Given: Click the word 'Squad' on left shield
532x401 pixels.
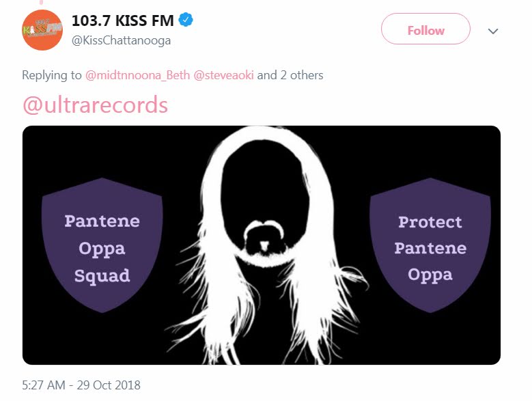Looking at the screenshot, I should [x=102, y=275].
